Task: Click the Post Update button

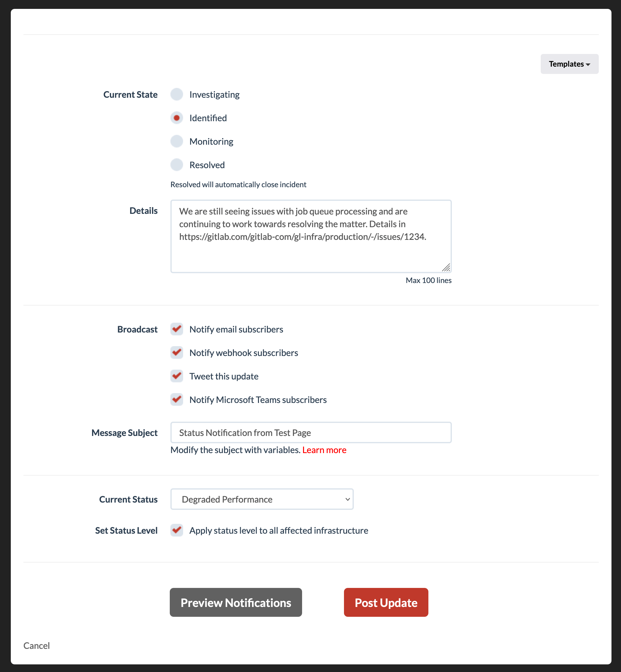Action: [386, 602]
